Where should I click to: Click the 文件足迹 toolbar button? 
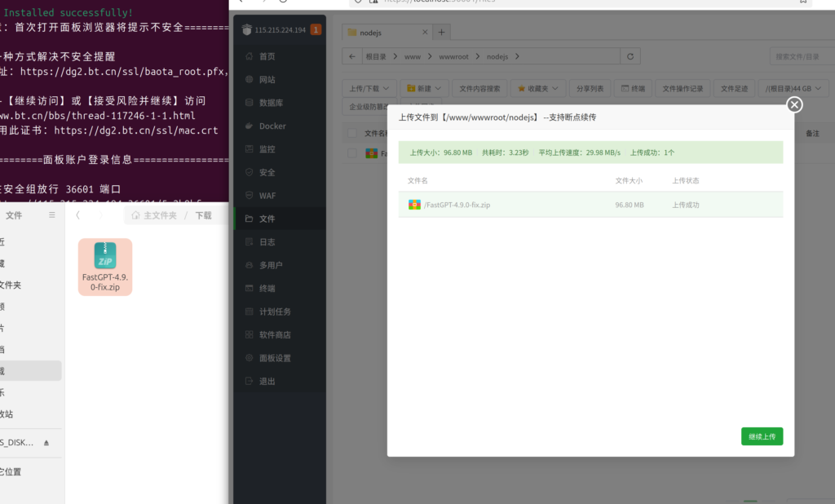[x=735, y=88]
